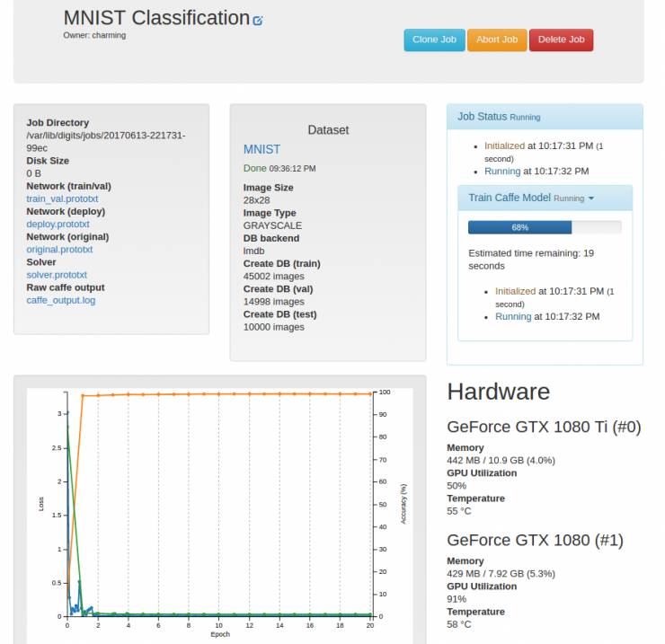The height and width of the screenshot is (644, 665).
Task: Click the '0 B' disk size value
Action: tap(33, 173)
